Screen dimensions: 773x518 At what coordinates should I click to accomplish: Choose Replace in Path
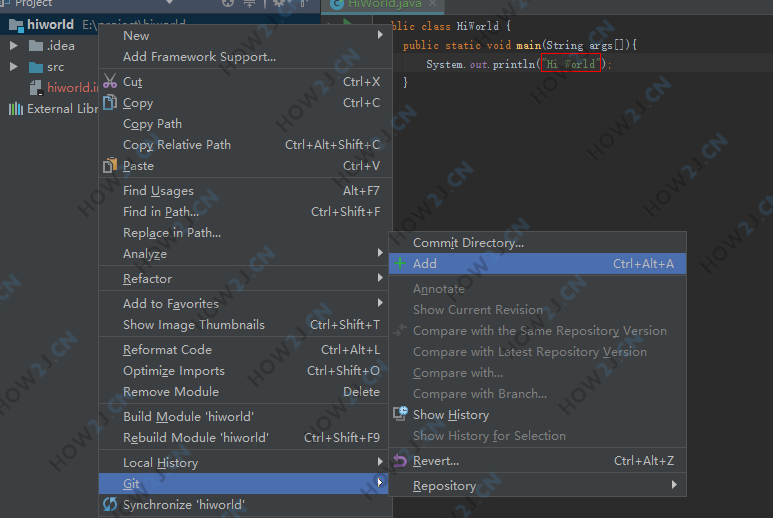pyautogui.click(x=246, y=233)
